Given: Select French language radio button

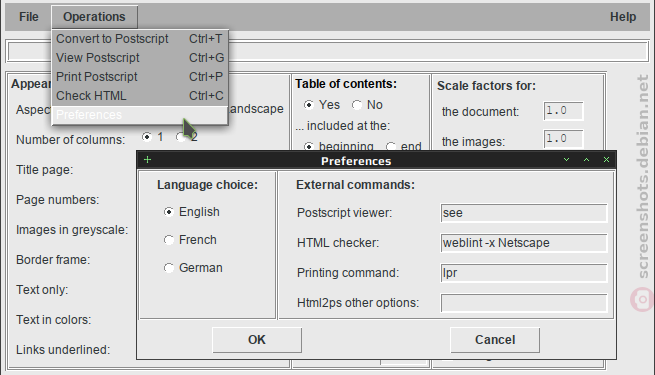Looking at the screenshot, I should point(169,240).
